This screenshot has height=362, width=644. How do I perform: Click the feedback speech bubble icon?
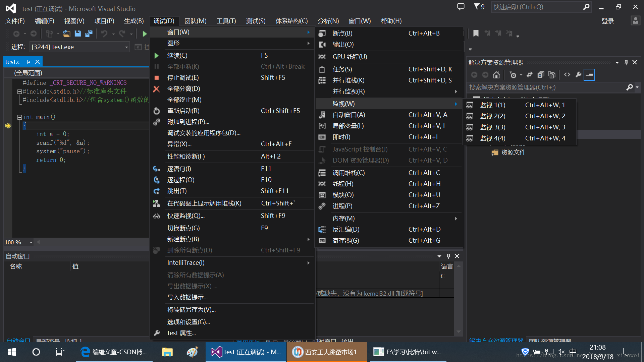click(461, 7)
